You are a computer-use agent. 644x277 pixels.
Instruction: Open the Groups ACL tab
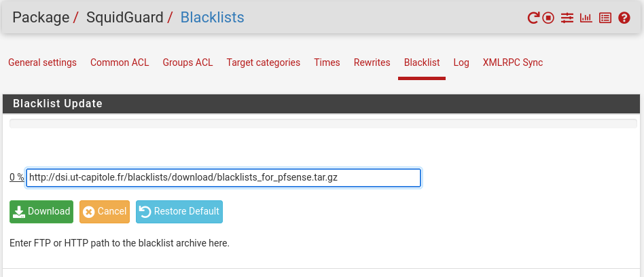(187, 62)
